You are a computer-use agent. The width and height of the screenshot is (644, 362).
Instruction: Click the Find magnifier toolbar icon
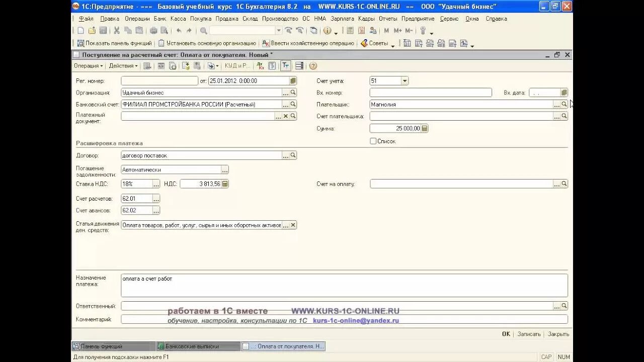204,31
